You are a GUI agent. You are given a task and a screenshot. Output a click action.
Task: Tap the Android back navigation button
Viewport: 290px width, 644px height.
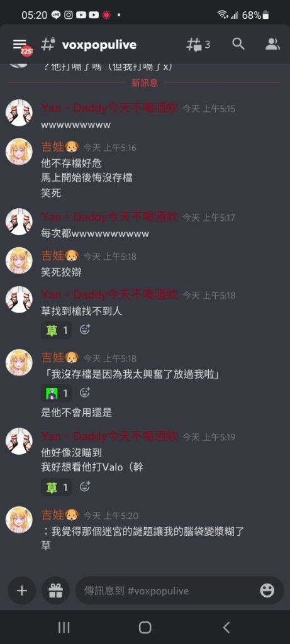(226, 627)
